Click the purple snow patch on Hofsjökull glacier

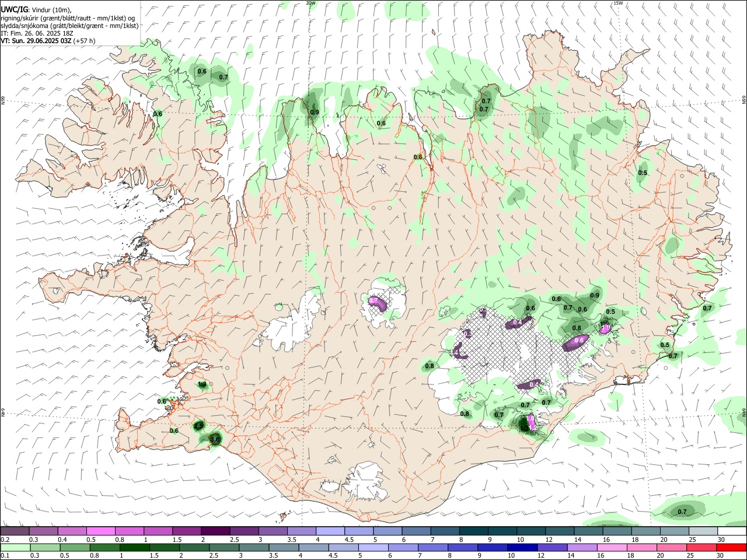click(379, 303)
